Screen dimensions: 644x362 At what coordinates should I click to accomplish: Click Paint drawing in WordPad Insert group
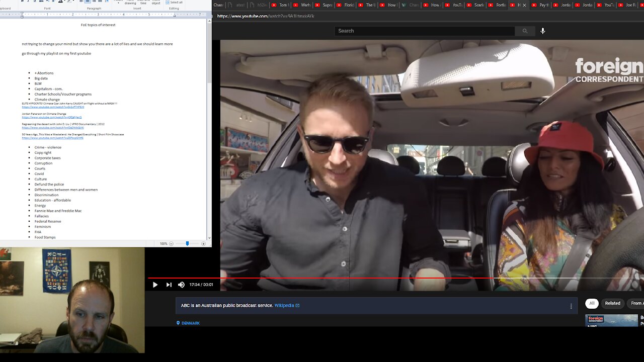pyautogui.click(x=130, y=2)
